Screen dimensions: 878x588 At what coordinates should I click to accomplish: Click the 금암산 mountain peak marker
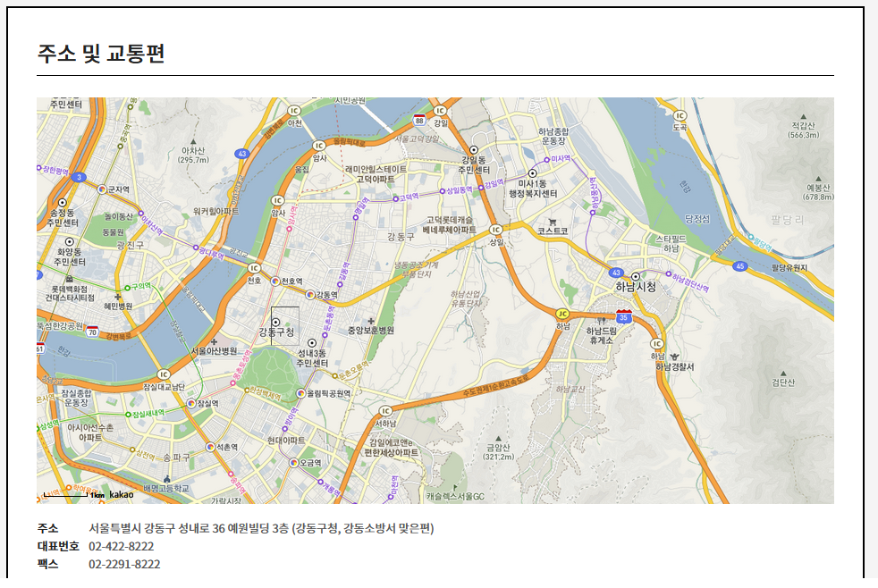click(498, 439)
